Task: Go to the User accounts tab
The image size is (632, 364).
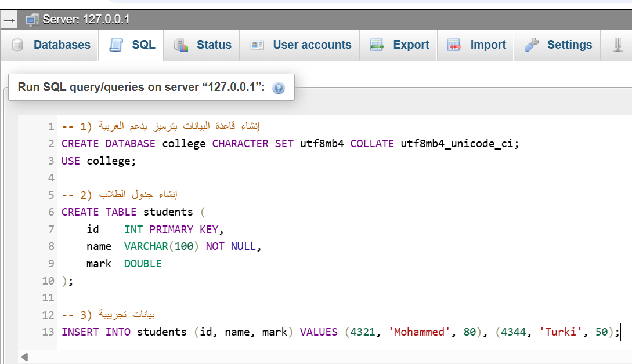Action: click(x=299, y=45)
